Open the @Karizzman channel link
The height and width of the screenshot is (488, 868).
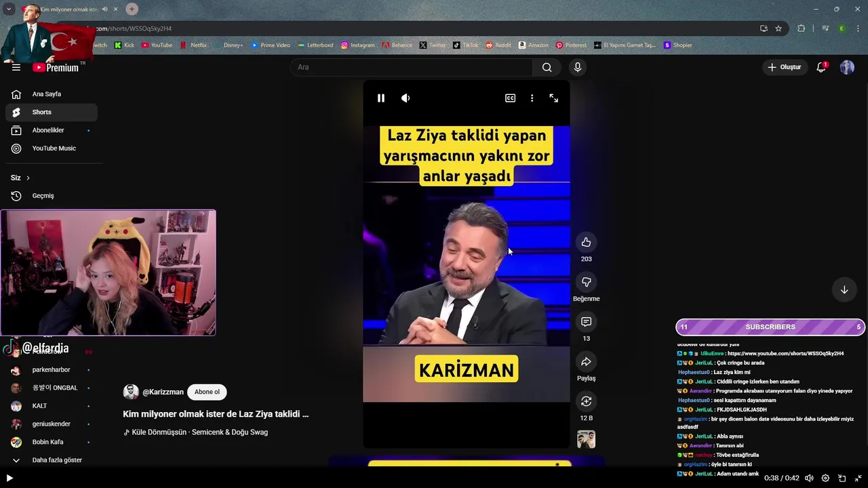[163, 392]
